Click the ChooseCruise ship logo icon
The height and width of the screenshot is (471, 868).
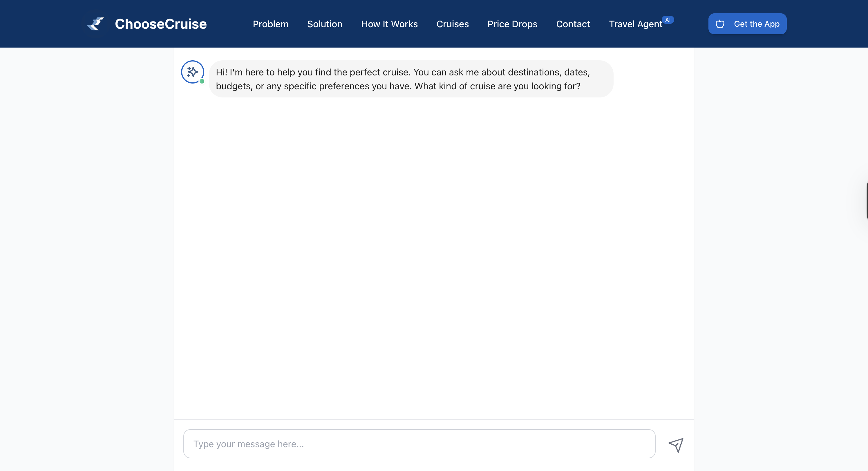96,24
